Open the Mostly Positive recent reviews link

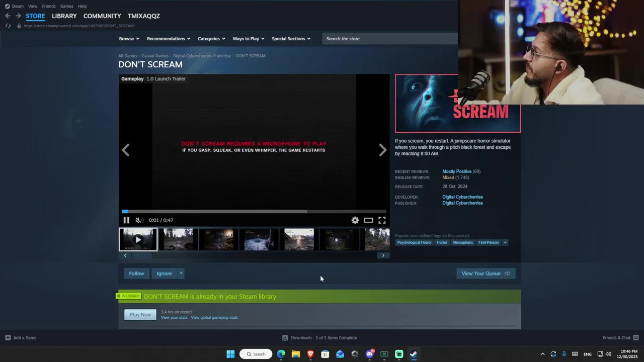click(457, 171)
